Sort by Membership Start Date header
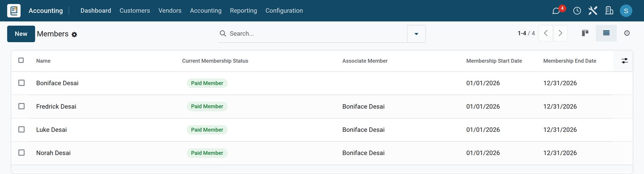 494,61
